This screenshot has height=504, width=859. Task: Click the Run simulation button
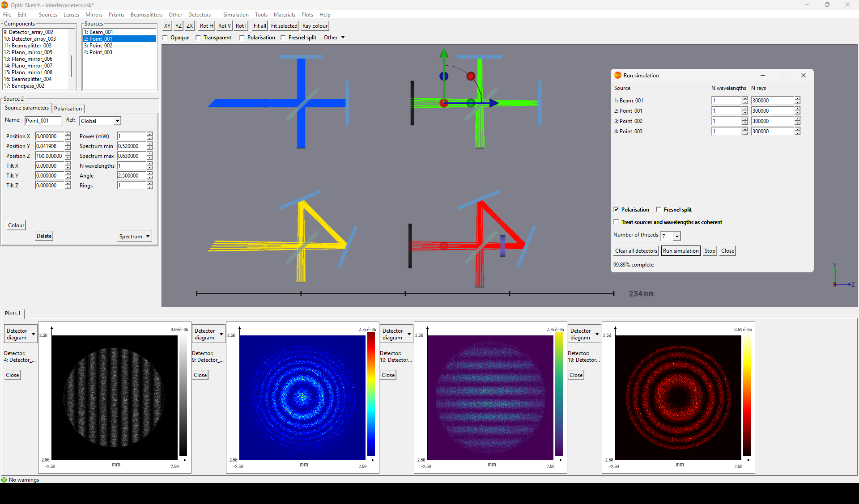tap(680, 251)
